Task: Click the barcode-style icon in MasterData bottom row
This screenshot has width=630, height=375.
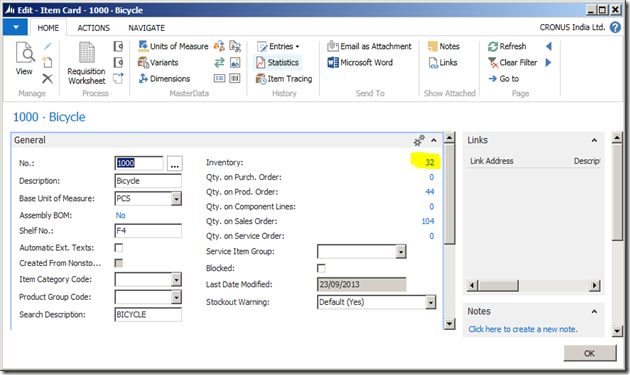Action: coord(235,78)
